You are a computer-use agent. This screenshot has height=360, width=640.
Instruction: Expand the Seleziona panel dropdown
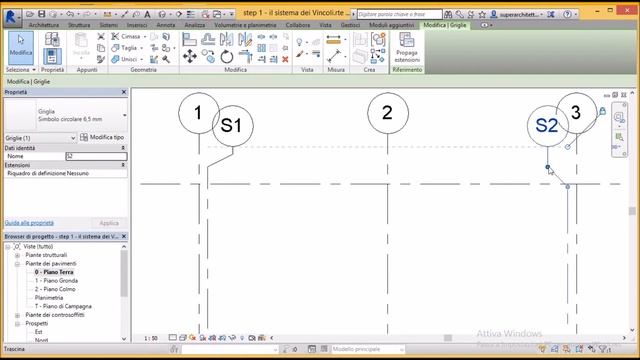click(20, 70)
